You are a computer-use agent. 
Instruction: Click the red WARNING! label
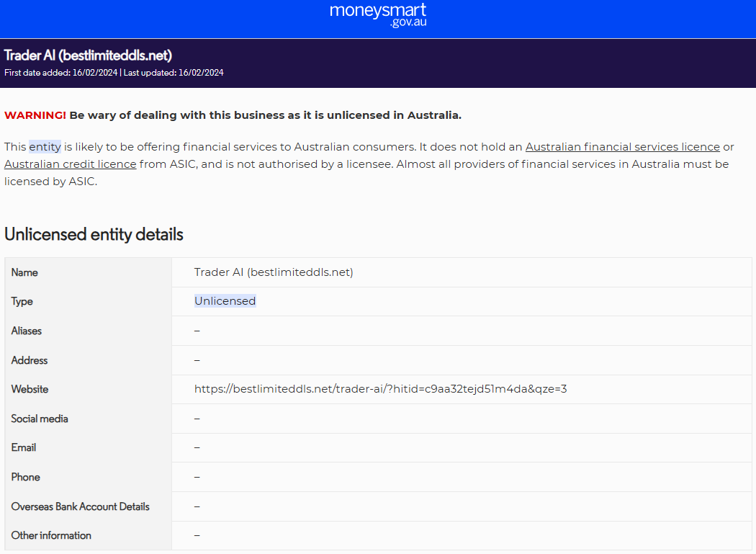tap(35, 115)
